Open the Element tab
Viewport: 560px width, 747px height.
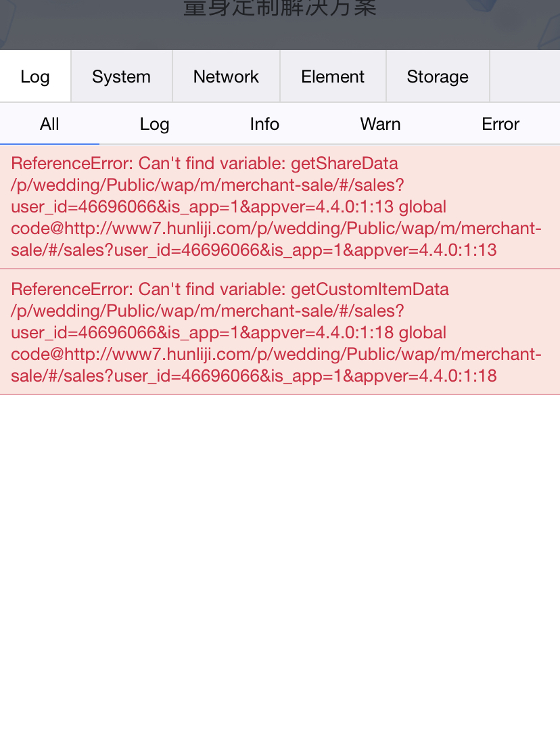tap(333, 76)
